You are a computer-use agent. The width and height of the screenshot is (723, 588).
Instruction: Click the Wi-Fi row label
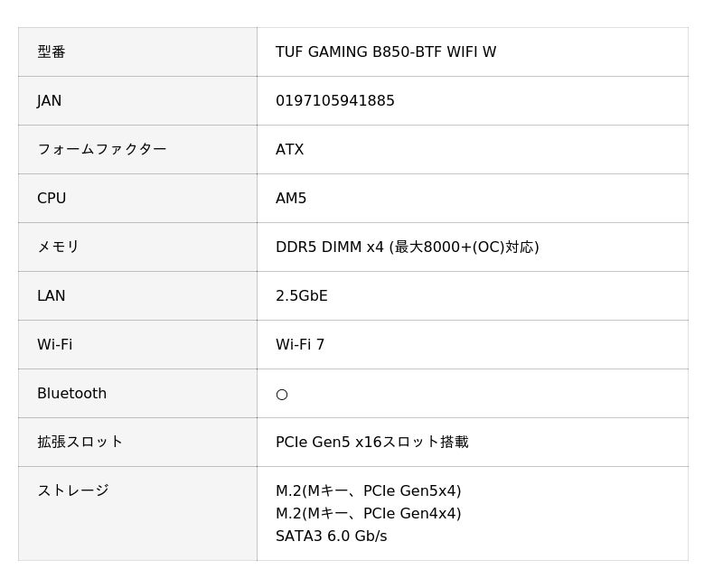(x=55, y=345)
